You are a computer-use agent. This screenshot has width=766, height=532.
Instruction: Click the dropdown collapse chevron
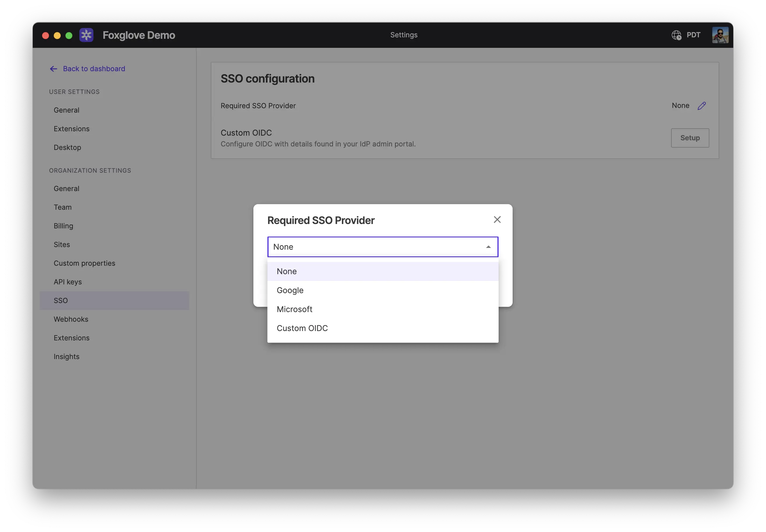[488, 247]
